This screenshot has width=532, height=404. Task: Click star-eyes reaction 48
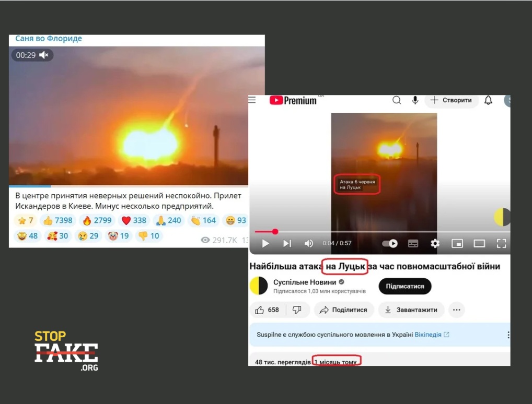click(28, 236)
